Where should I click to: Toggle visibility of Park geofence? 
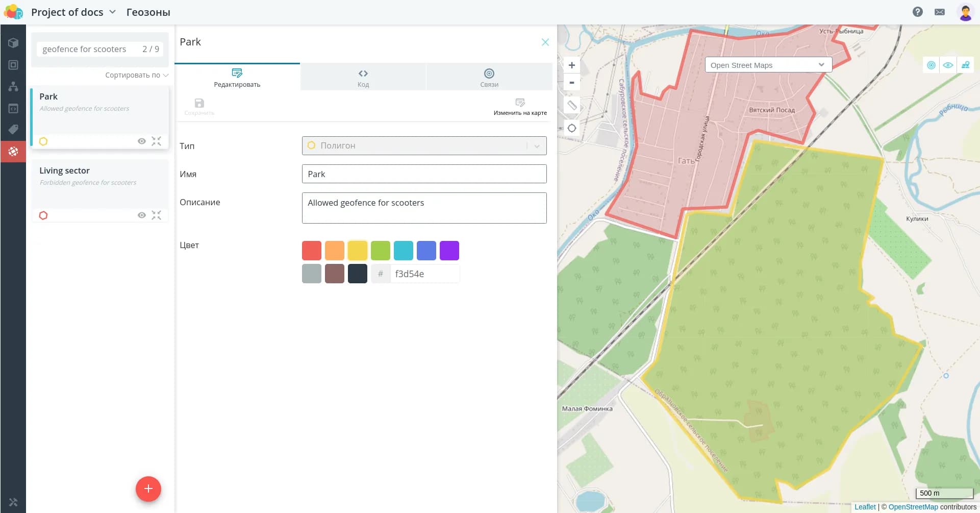point(142,141)
